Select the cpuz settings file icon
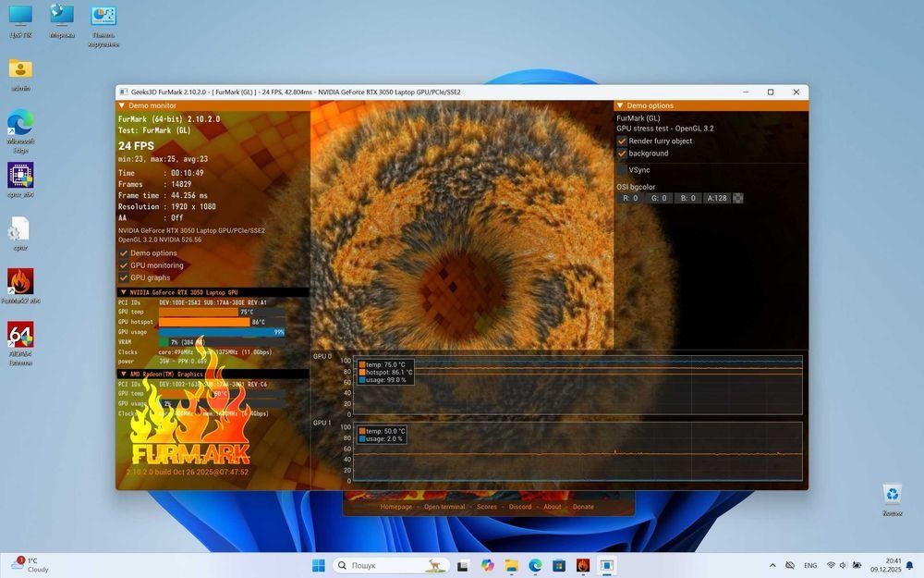 pyautogui.click(x=20, y=234)
